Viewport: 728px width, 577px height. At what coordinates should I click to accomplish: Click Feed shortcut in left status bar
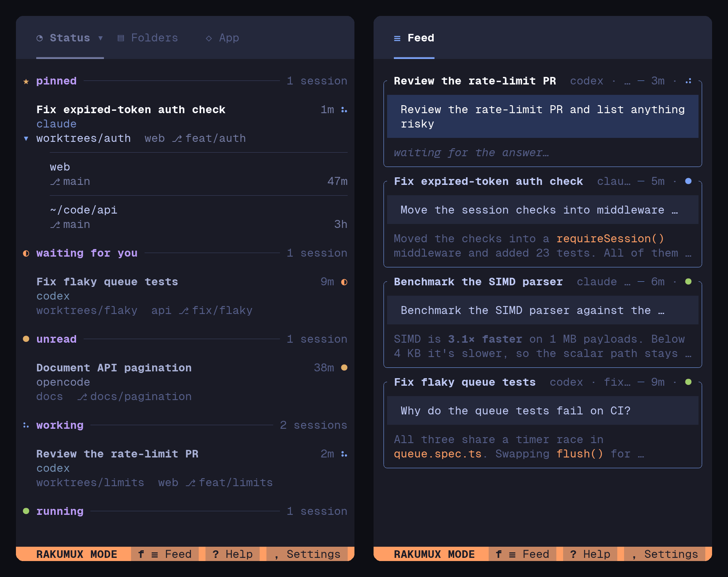click(x=165, y=554)
